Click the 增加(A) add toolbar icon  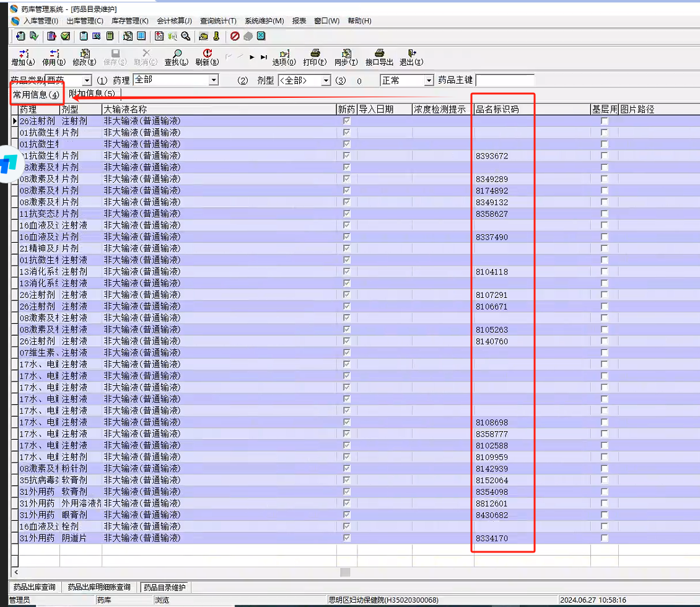point(23,55)
